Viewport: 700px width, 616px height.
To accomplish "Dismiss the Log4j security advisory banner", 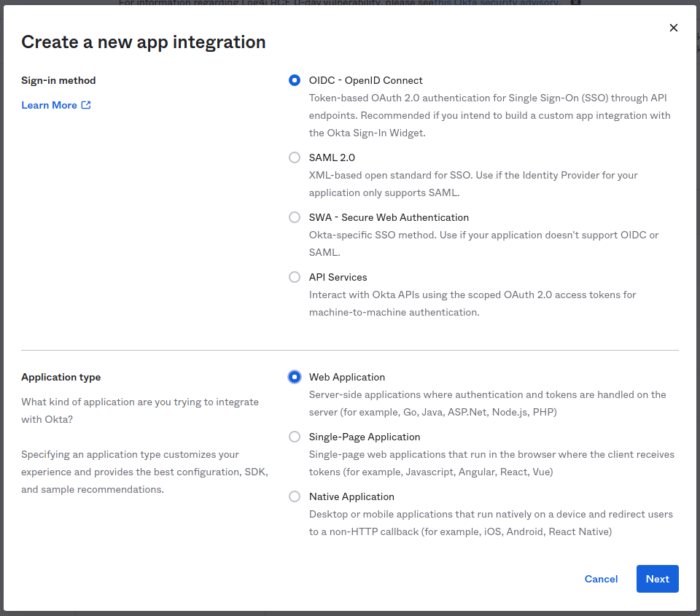I will coord(575,2).
